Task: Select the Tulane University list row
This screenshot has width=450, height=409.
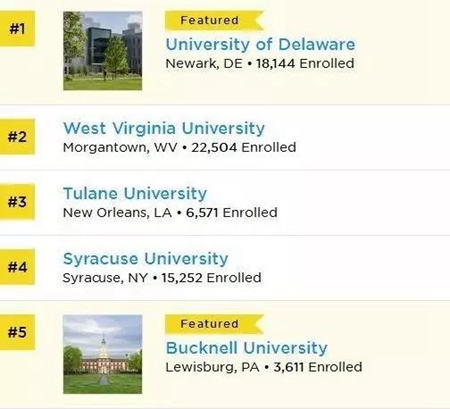Action: (225, 203)
